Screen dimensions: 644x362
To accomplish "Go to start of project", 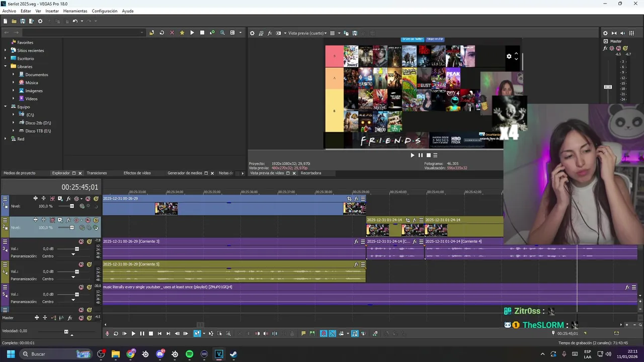I will coord(159,333).
